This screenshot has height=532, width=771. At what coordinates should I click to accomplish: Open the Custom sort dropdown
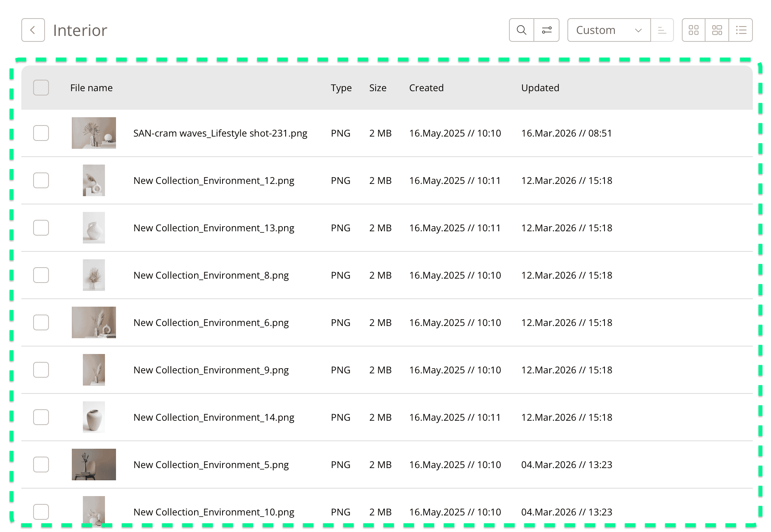click(608, 30)
